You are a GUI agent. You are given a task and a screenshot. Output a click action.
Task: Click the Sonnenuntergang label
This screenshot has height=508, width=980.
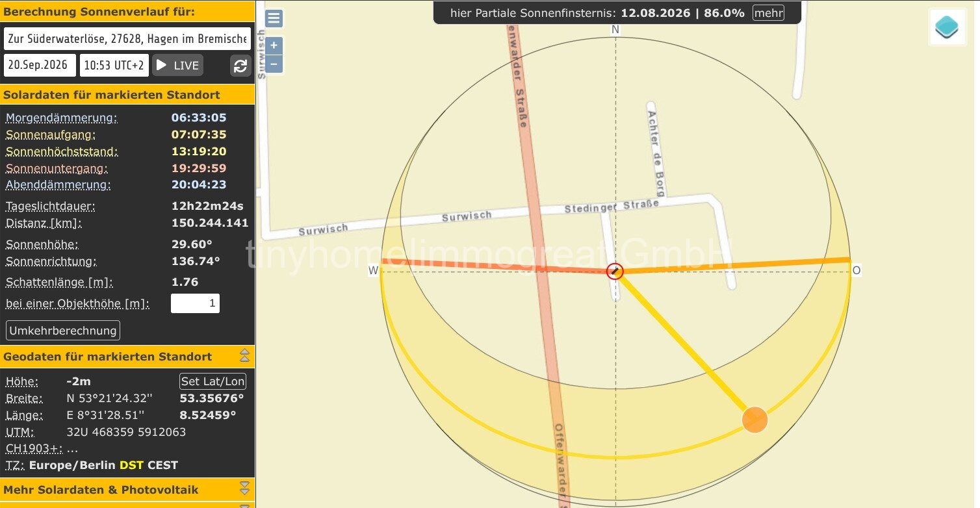[57, 168]
